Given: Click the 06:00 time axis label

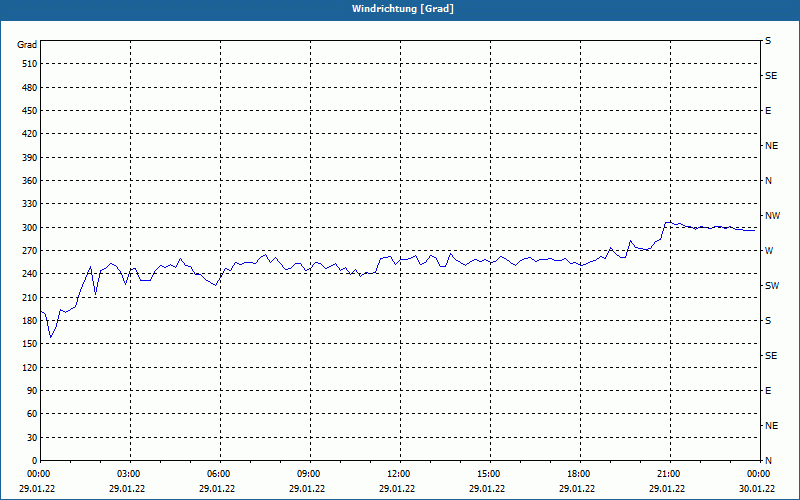Looking at the screenshot, I should 218,474.
